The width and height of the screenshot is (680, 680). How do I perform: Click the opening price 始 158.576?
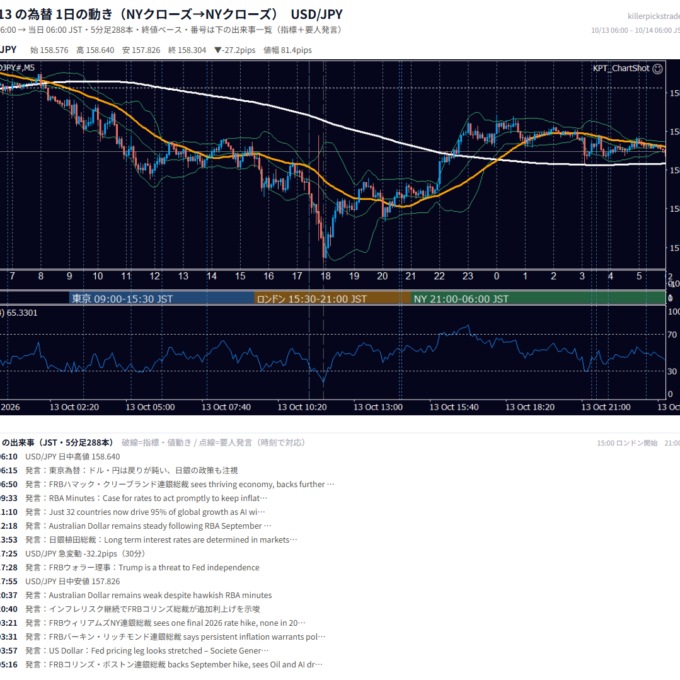(49, 50)
